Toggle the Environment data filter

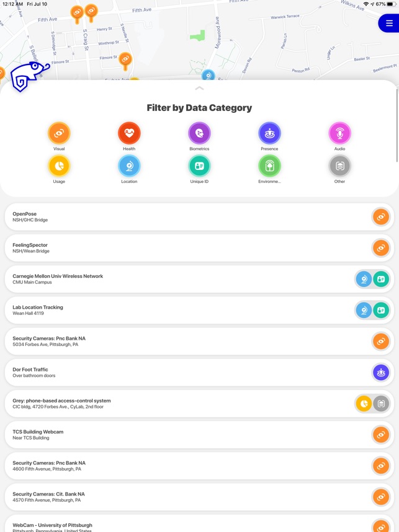(x=269, y=166)
